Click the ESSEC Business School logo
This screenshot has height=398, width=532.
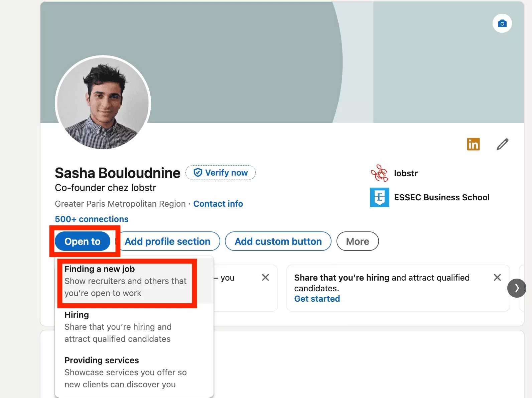379,197
